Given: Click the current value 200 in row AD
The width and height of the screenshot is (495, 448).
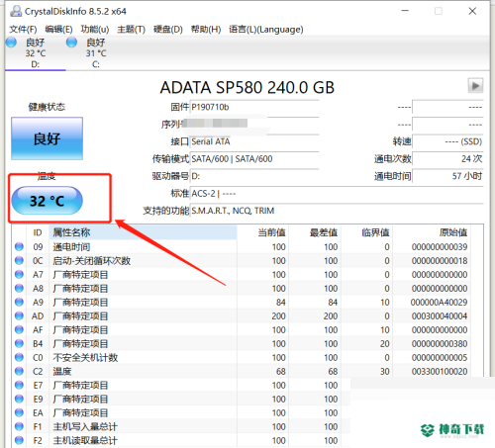Looking at the screenshot, I should tap(278, 316).
